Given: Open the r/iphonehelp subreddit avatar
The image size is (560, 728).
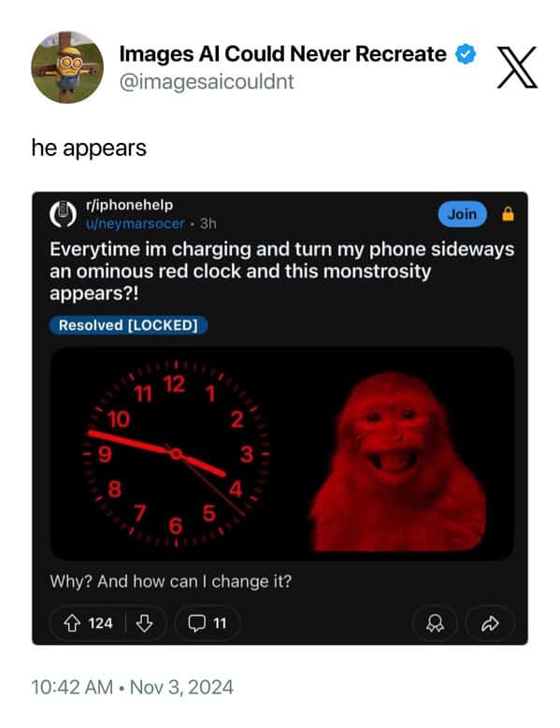Looking at the screenshot, I should coord(64,215).
